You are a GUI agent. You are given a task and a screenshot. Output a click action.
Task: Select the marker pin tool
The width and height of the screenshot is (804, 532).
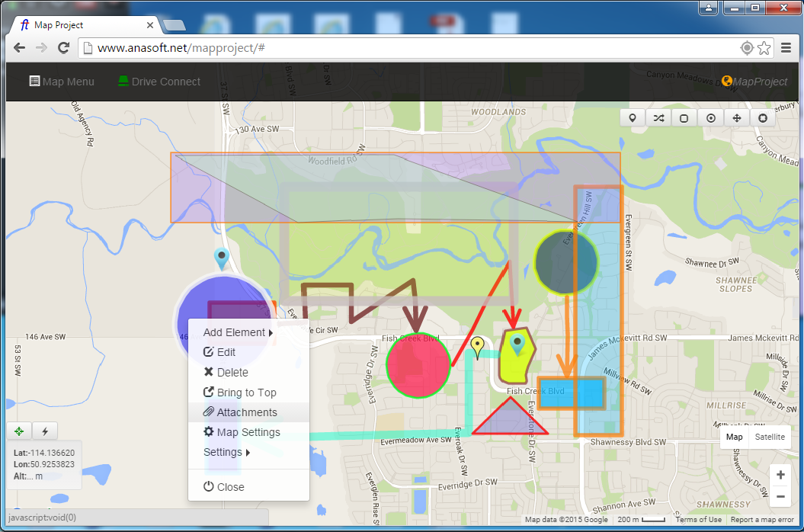click(633, 118)
